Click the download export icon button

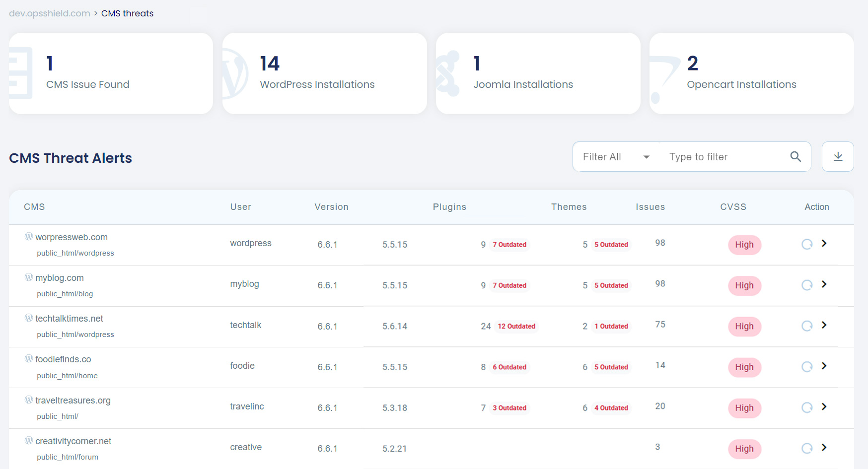pos(838,157)
